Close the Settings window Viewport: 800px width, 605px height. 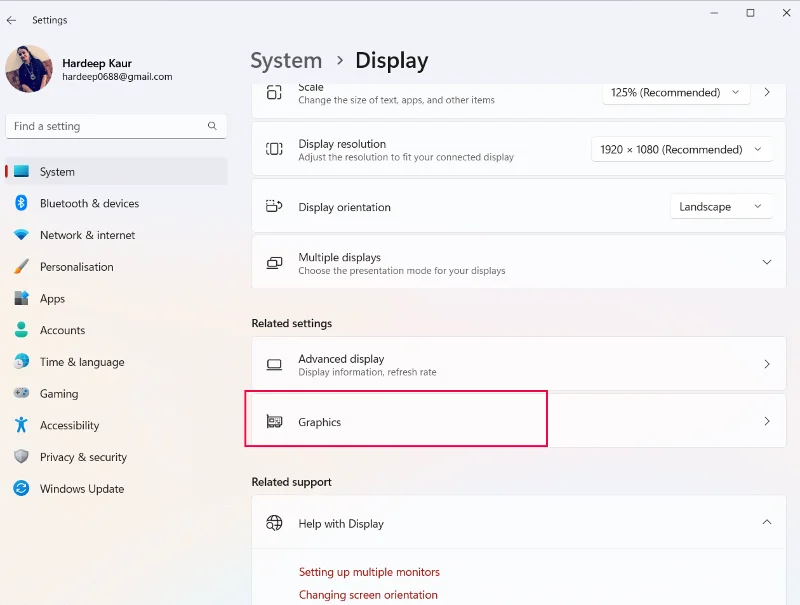coord(786,13)
